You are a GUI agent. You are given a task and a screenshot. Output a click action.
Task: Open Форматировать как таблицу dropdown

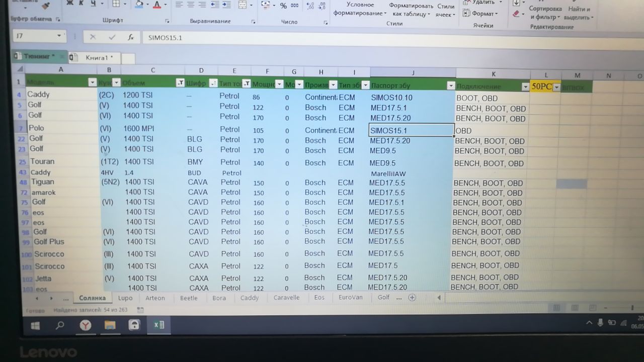point(412,10)
